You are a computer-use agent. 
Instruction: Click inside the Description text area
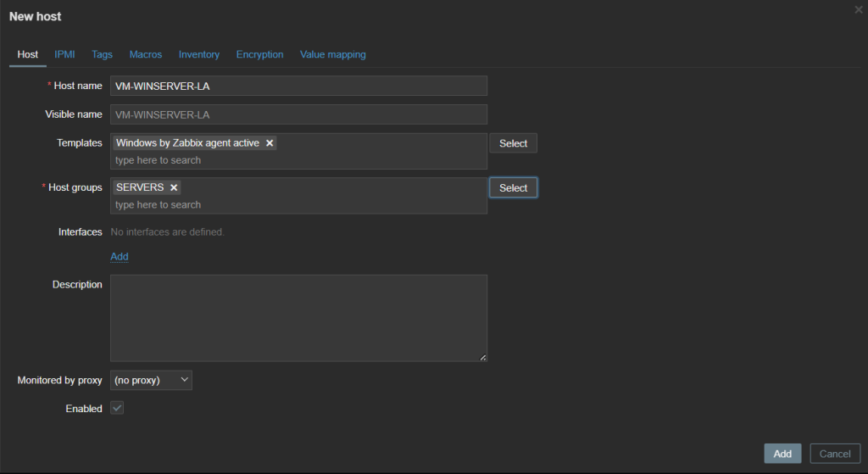click(x=298, y=318)
